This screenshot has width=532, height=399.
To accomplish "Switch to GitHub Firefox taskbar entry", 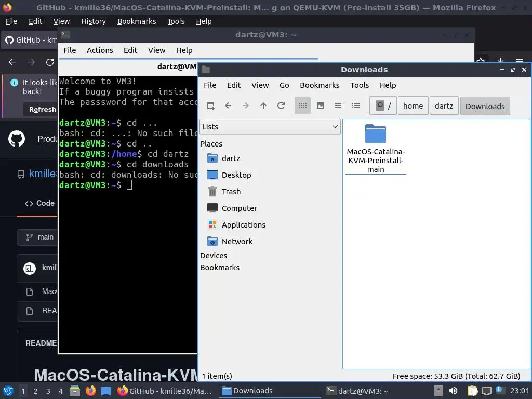I will click(x=165, y=391).
